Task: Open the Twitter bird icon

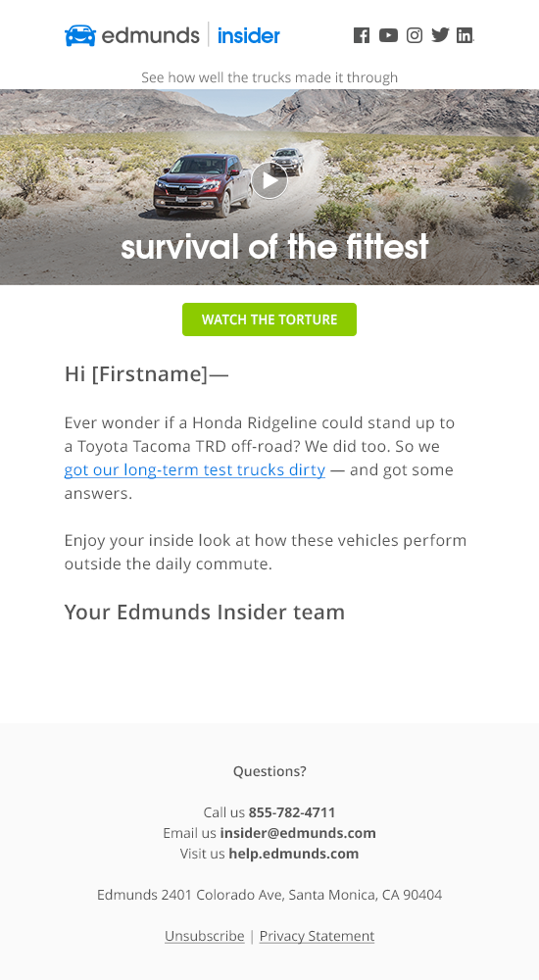Action: (440, 35)
